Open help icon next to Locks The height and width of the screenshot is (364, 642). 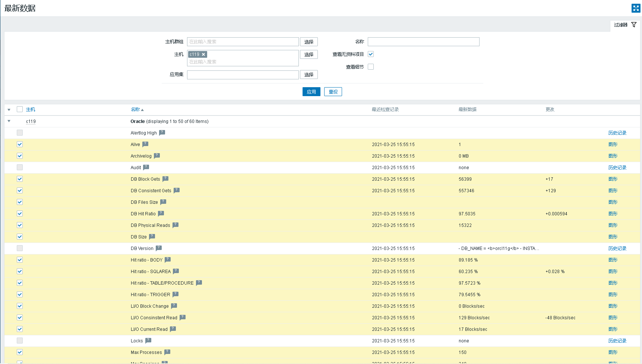(148, 341)
